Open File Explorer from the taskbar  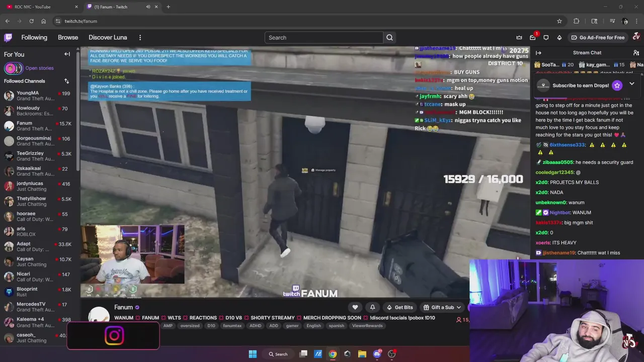point(362,354)
